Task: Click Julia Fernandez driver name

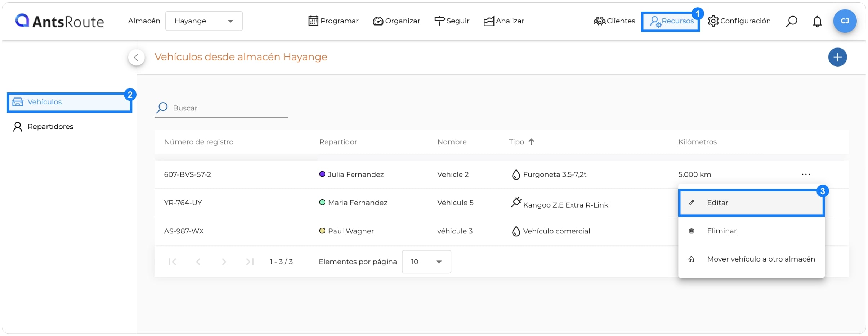Action: click(356, 174)
